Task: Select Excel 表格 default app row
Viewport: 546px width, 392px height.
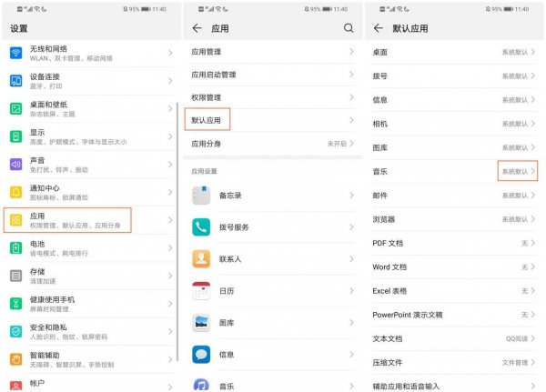Action: tap(454, 291)
